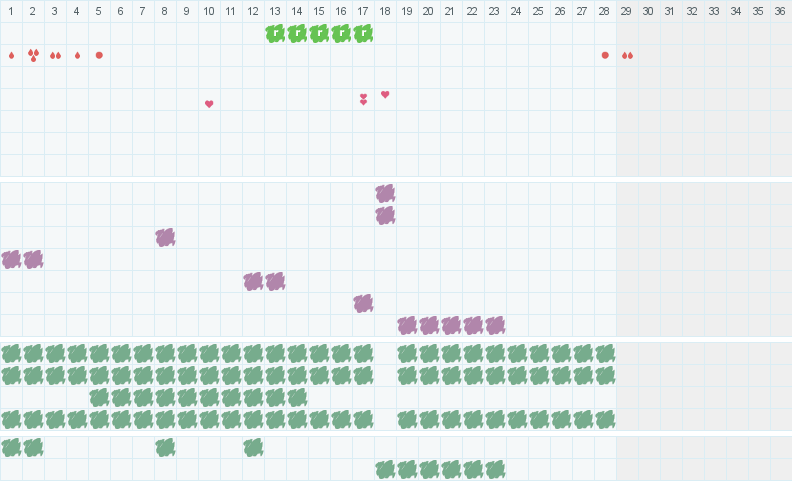
Task: Select the green 'r' marker on day 17
Action: tap(363, 34)
